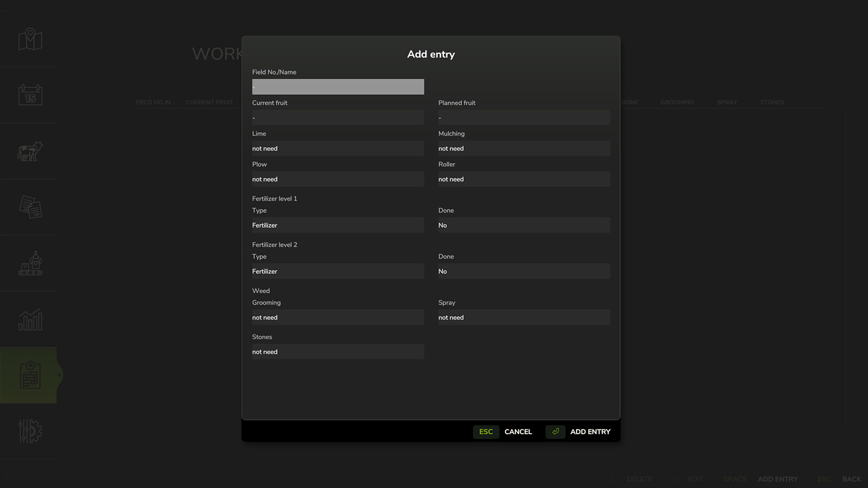Image resolution: width=868 pixels, height=488 pixels.
Task: Toggle the Stones setting
Action: point(337,351)
